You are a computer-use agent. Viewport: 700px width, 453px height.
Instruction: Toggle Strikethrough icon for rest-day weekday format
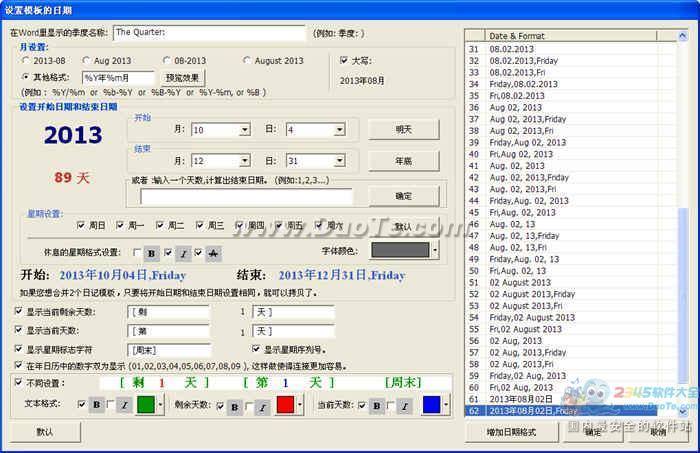[x=213, y=254]
